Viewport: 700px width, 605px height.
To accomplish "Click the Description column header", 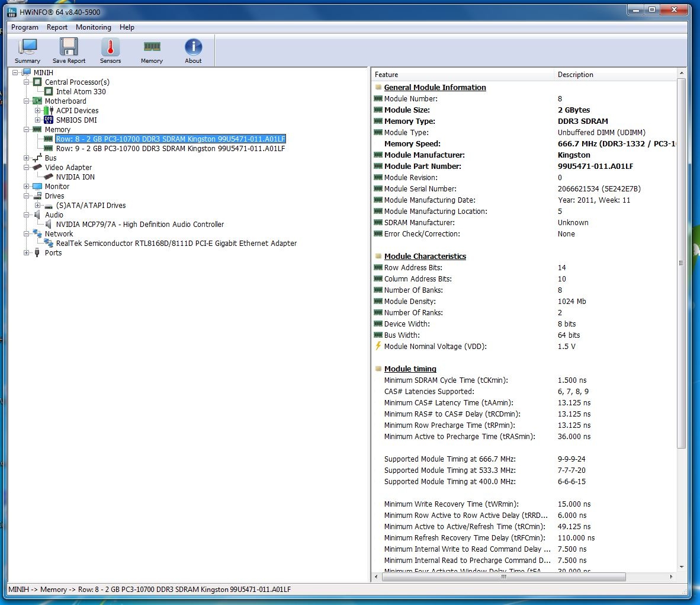I will 616,75.
